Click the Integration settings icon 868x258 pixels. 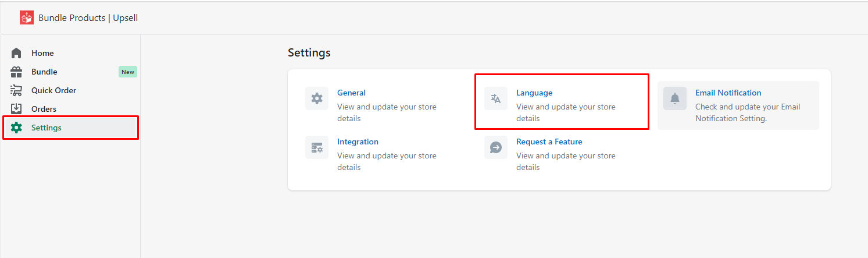[317, 147]
